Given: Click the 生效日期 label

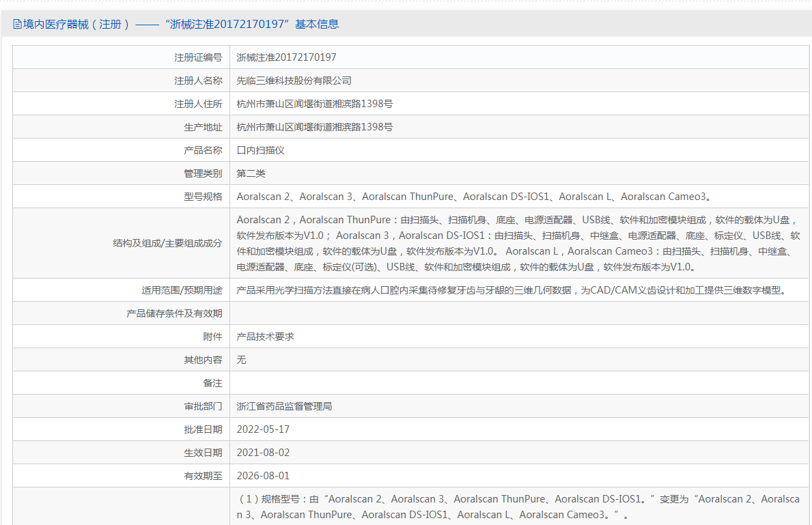Looking at the screenshot, I should [x=203, y=453].
